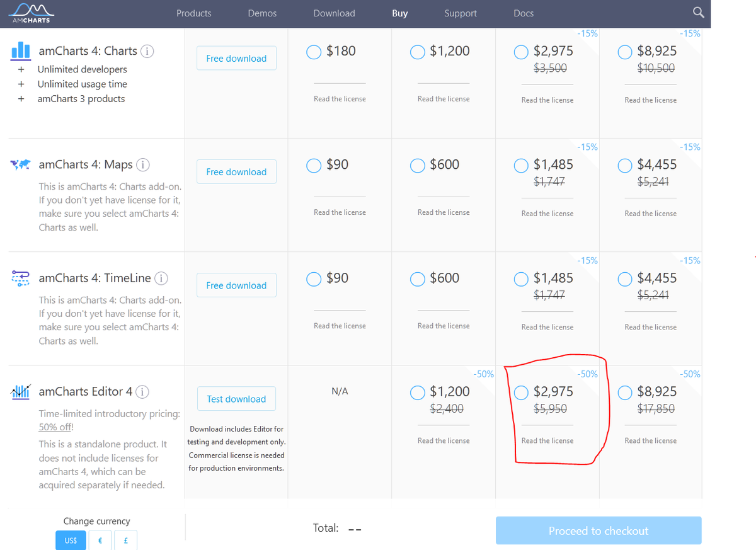Select the $4,455 TimeLine license option
Screen dimensions: 756x550
coord(625,278)
